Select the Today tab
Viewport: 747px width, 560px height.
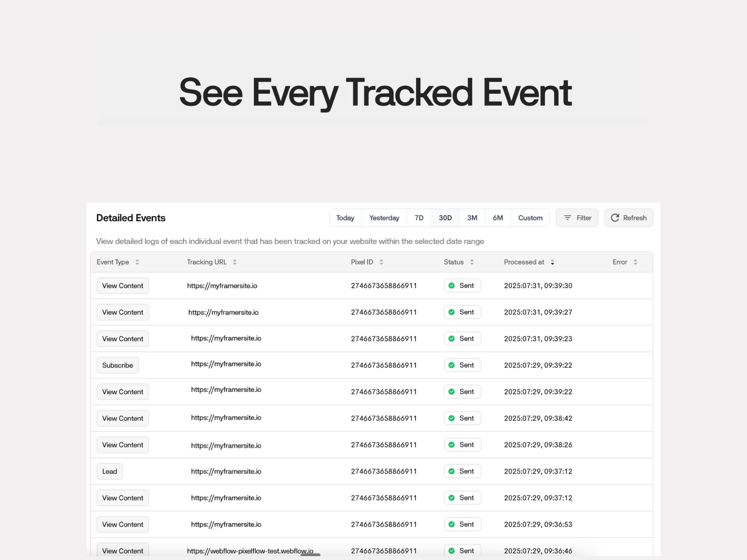pyautogui.click(x=345, y=217)
